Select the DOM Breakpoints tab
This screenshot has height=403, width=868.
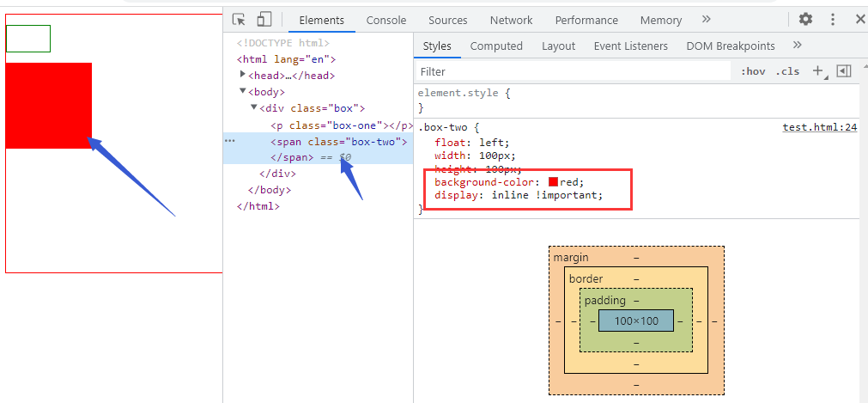coord(731,46)
